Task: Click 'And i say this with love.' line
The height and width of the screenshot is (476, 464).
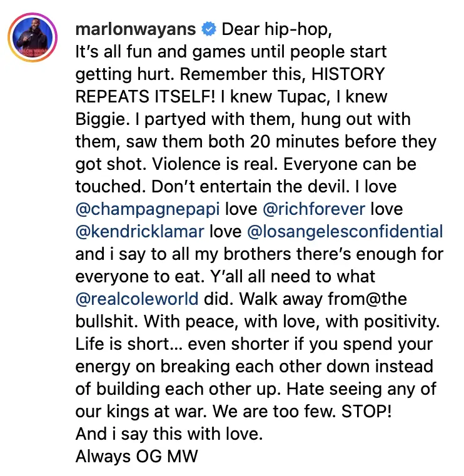Action: click(x=169, y=434)
